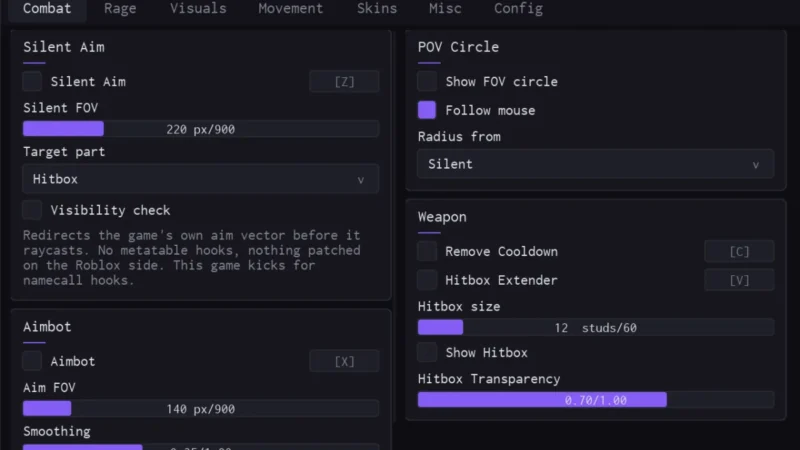
Task: Click the Hitbox Transparency slider
Action: click(595, 400)
